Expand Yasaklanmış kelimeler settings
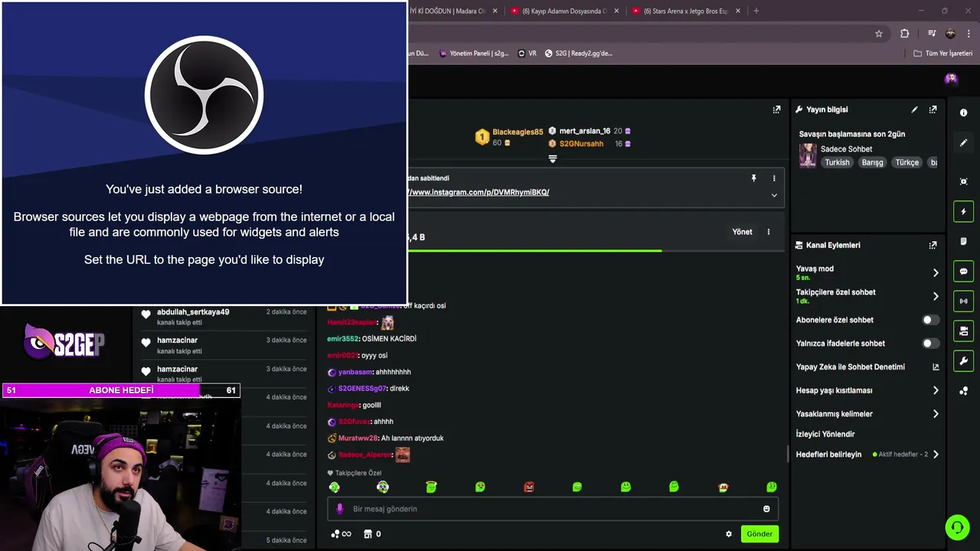This screenshot has height=551, width=980. (936, 414)
